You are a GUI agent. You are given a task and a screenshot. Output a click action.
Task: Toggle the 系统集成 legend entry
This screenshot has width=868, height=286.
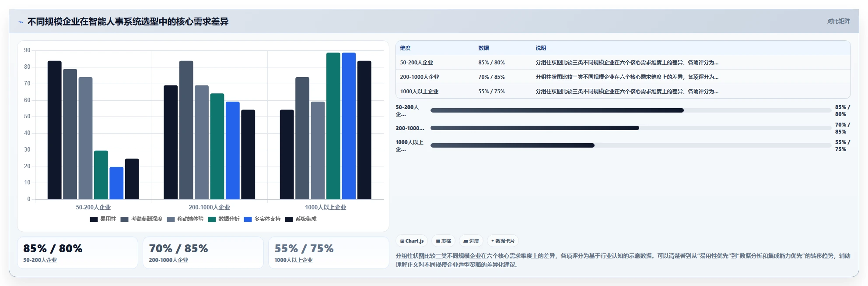coord(301,219)
